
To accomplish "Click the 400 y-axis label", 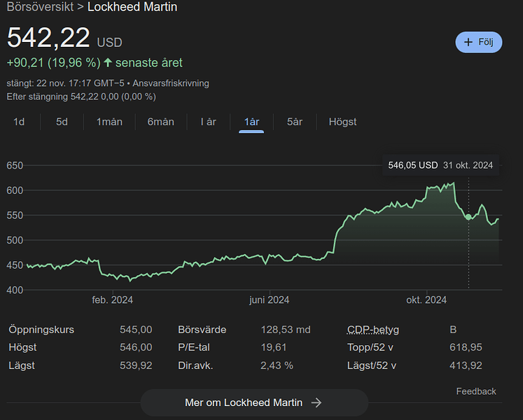I will pos(15,290).
